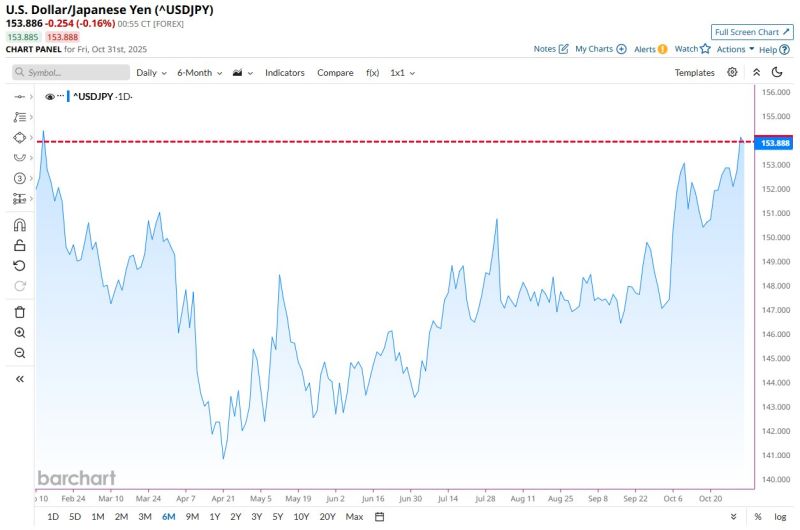Select the 1M time range

pos(98,517)
